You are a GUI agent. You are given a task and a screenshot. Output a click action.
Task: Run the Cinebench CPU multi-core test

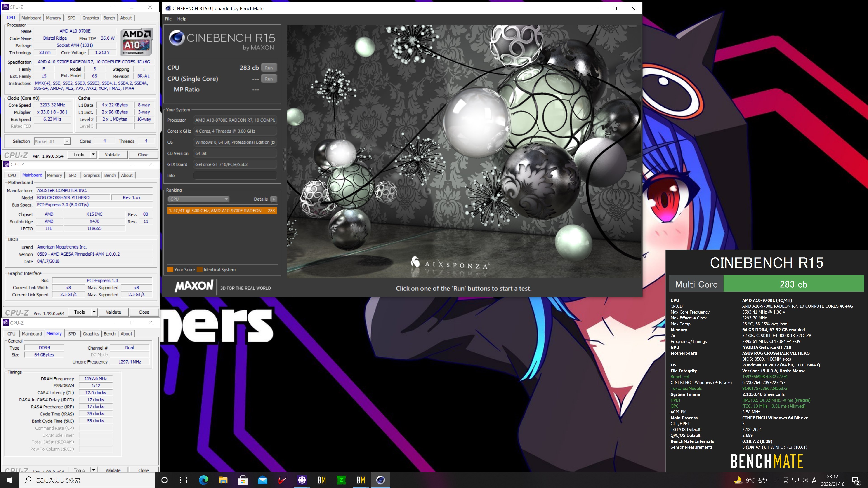[x=269, y=68]
